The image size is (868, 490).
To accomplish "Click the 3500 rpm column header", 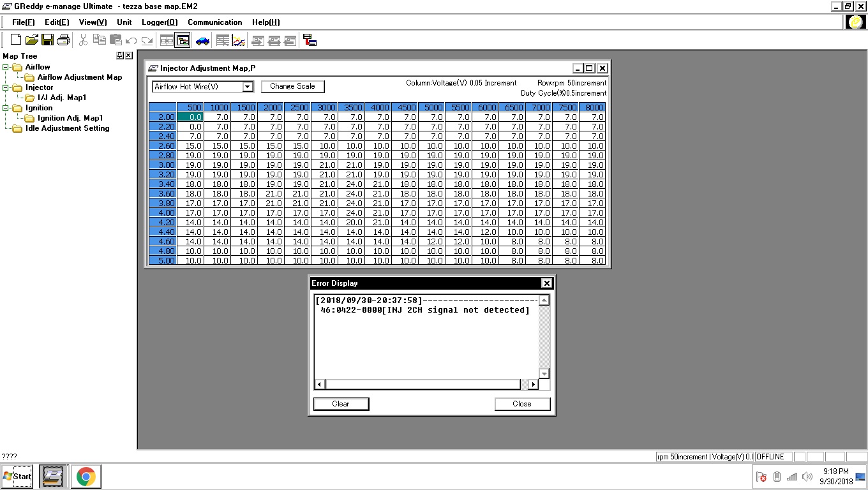I will [351, 107].
